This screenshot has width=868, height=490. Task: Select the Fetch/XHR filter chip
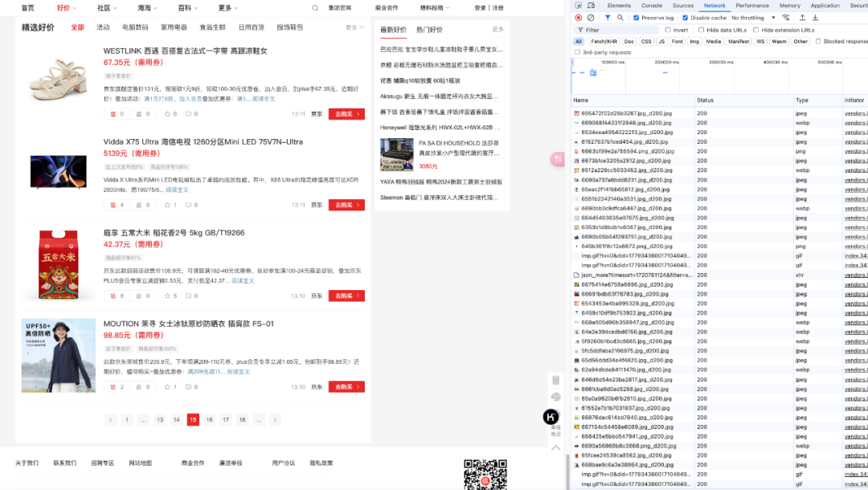coord(604,42)
